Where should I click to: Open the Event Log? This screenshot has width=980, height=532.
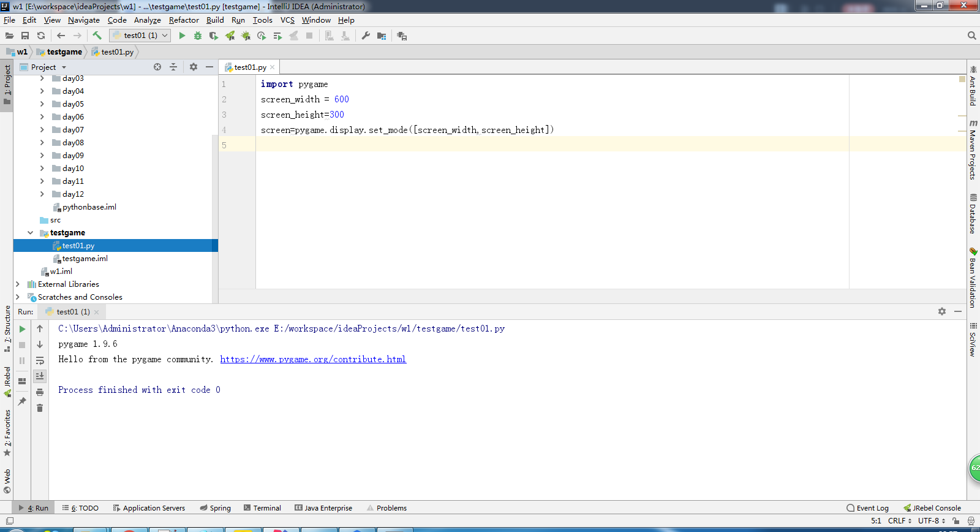867,508
